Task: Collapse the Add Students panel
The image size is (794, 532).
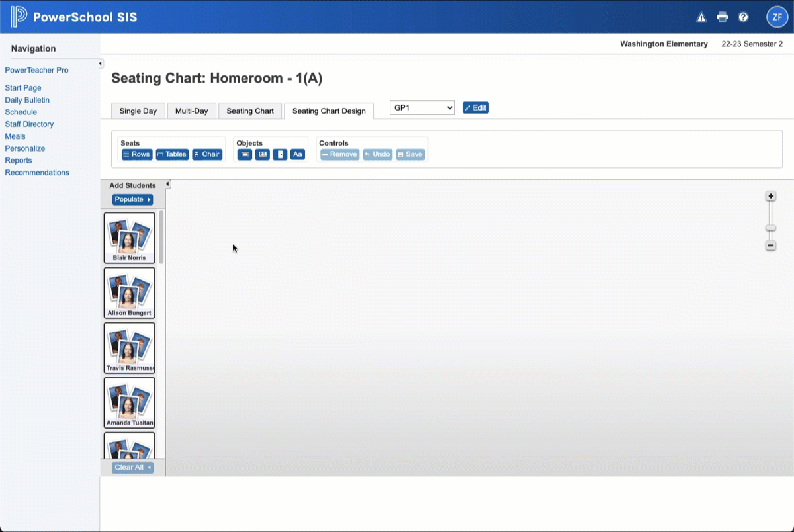Action: 167,184
